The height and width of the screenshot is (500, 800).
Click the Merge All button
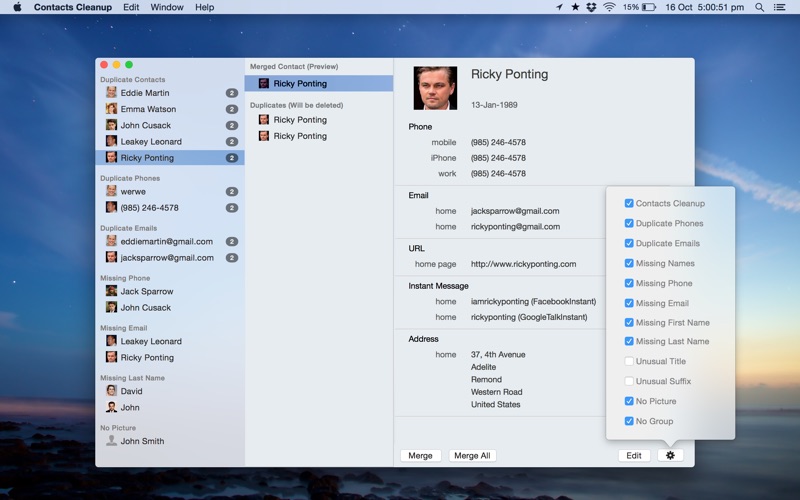472,456
